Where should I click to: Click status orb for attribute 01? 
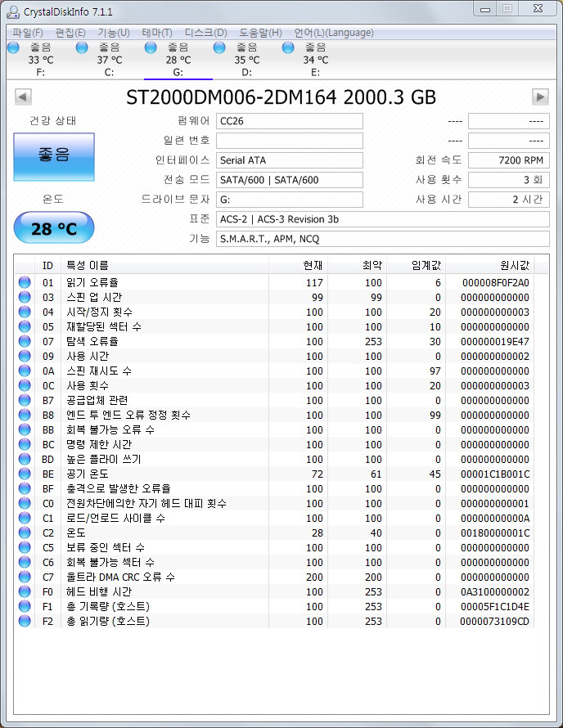(25, 282)
